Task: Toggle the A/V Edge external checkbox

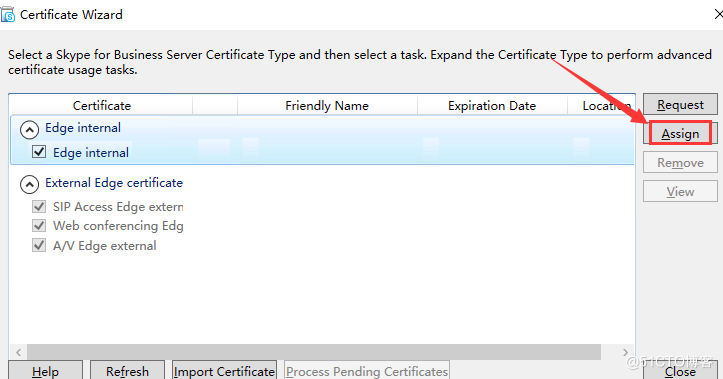Action: pyautogui.click(x=39, y=245)
